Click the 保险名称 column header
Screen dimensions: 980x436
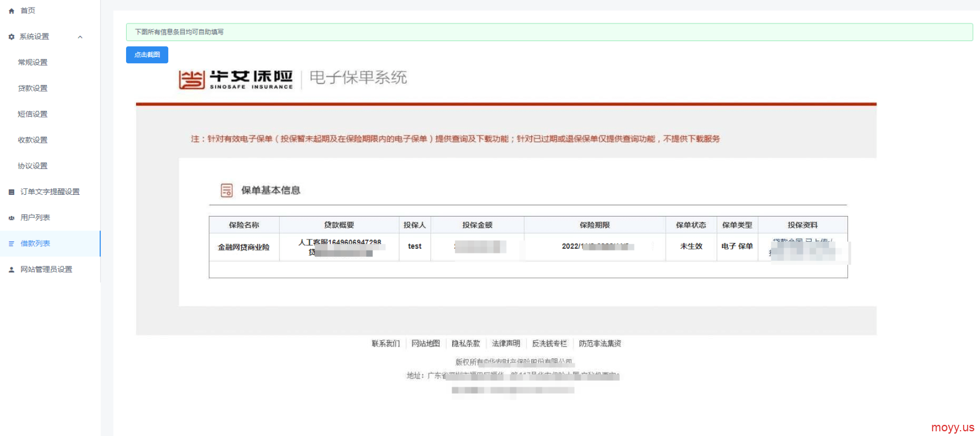coord(244,225)
